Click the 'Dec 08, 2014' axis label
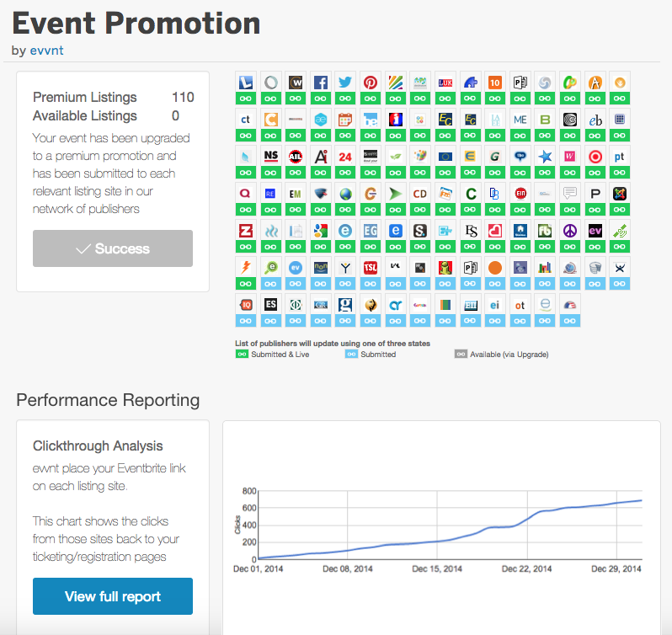 click(x=348, y=568)
